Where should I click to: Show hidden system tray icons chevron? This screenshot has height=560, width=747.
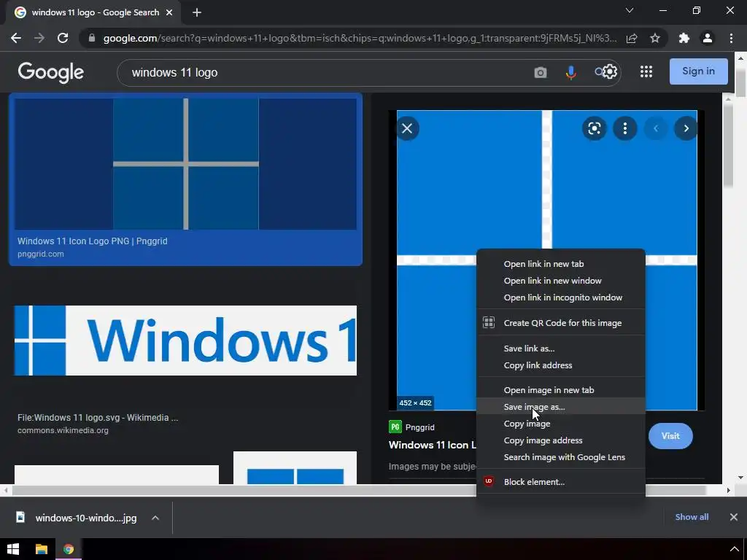[x=734, y=549]
